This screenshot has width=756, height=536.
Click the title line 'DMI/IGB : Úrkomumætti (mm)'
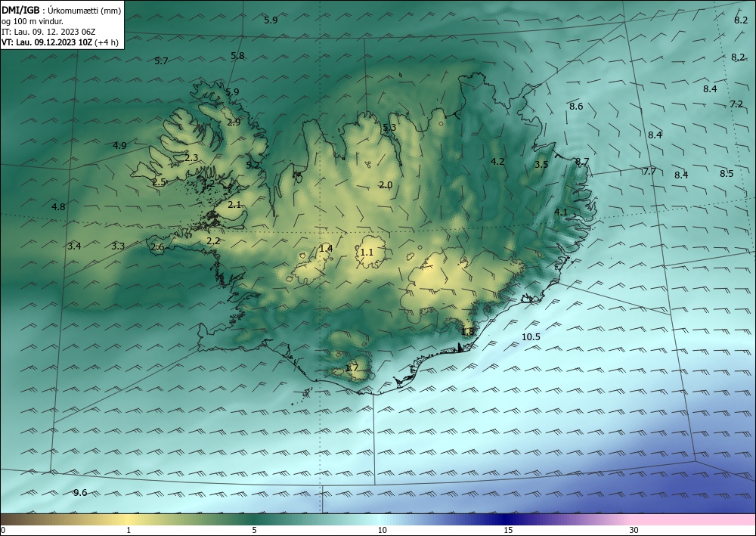point(61,10)
